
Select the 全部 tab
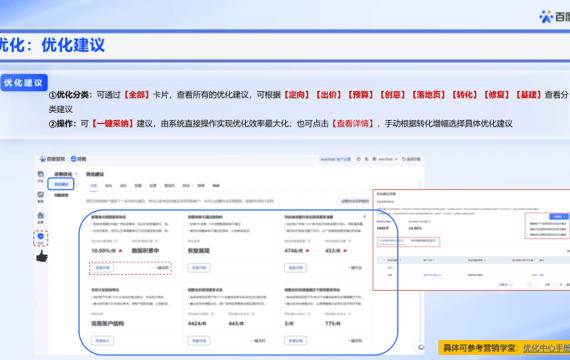(94, 185)
